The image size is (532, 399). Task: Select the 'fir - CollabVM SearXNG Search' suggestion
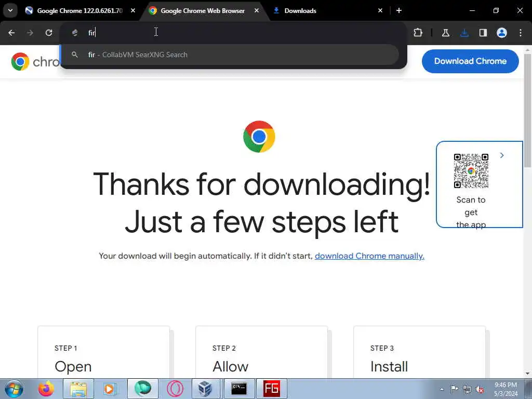229,55
